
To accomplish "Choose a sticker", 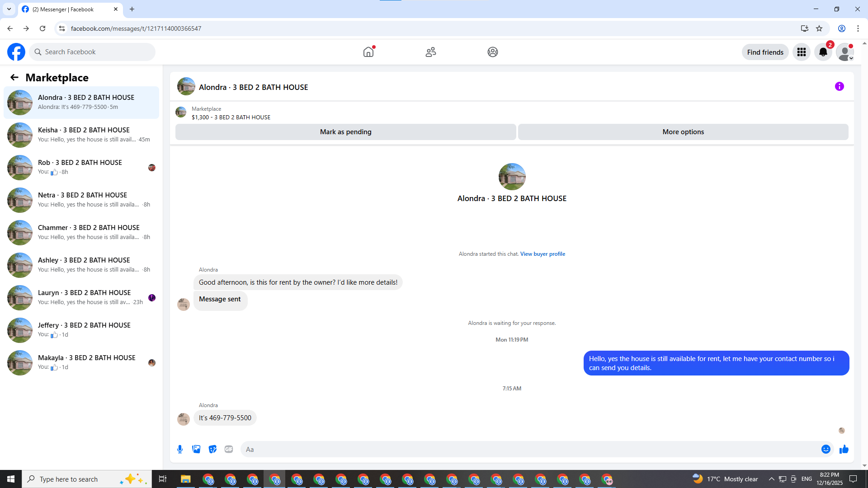I will click(x=212, y=449).
